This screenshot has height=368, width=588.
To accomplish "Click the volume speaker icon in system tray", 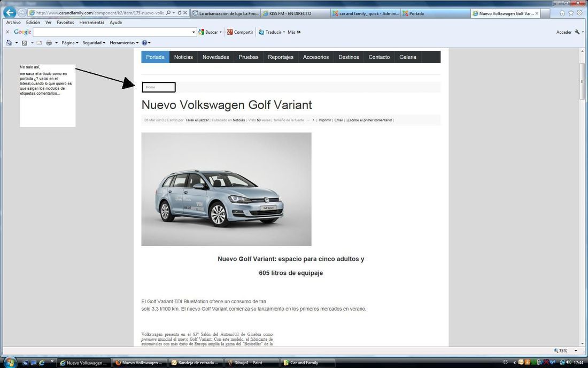I will 569,362.
